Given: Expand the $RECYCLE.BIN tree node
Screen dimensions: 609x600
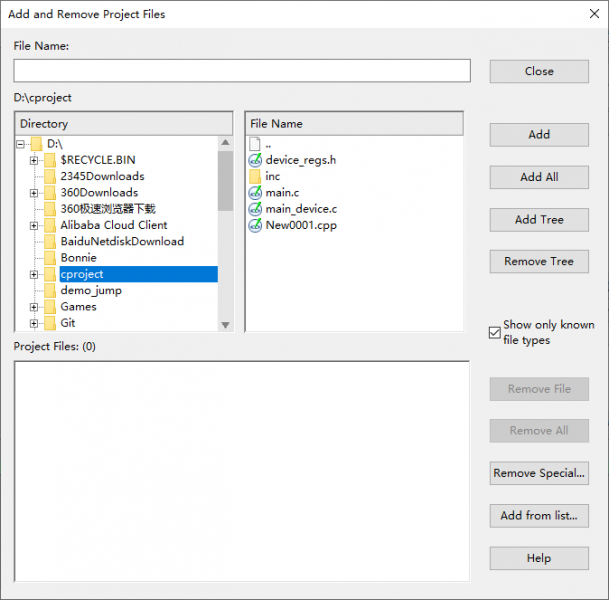Looking at the screenshot, I should point(34,160).
